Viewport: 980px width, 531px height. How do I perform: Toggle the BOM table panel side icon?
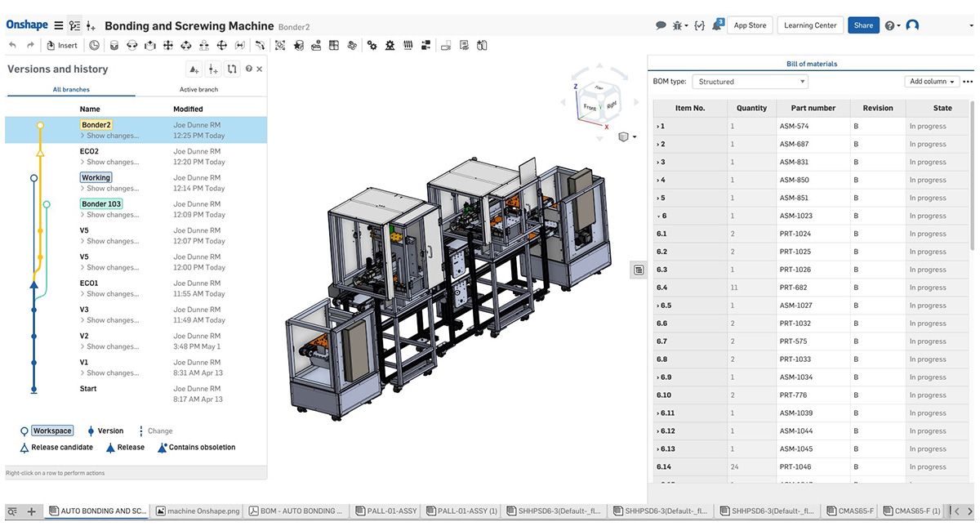pyautogui.click(x=639, y=270)
